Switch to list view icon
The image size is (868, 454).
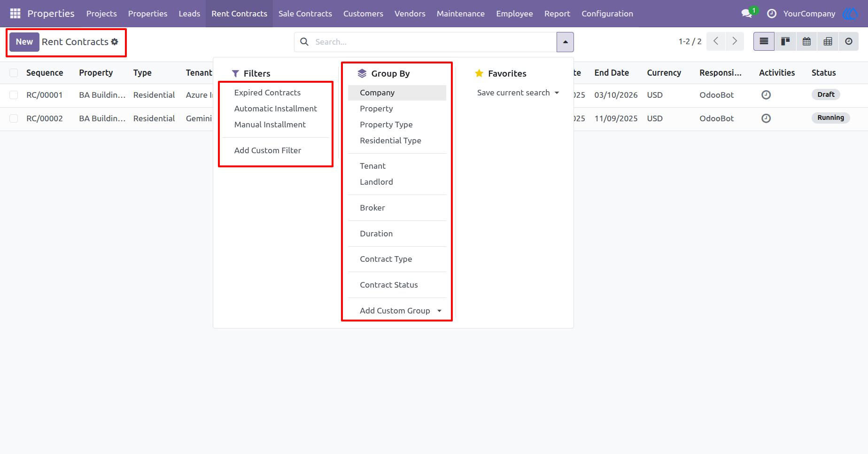point(764,41)
